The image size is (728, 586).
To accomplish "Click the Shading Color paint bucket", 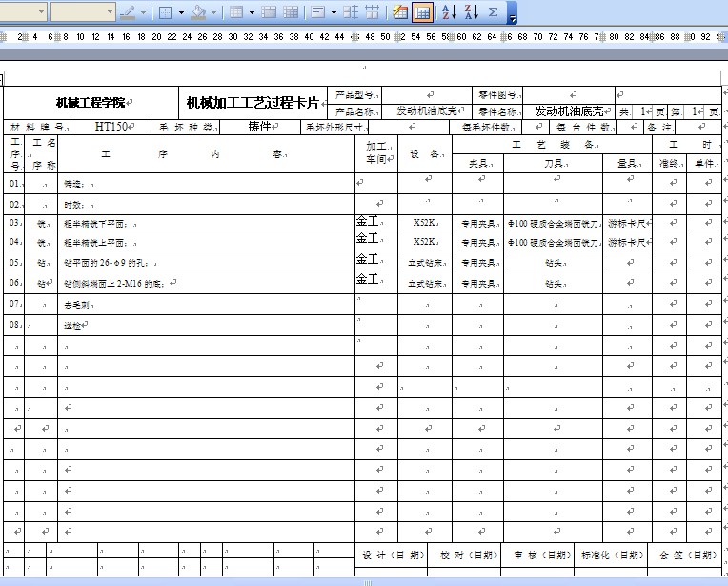I will point(199,12).
